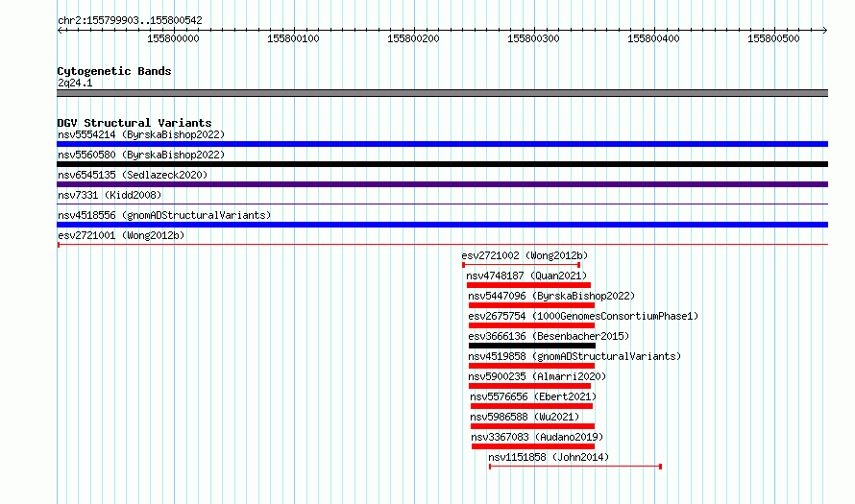855x504 pixels.
Task: Open nsv4518556 gnomADStructuralVariants label
Action: (164, 215)
